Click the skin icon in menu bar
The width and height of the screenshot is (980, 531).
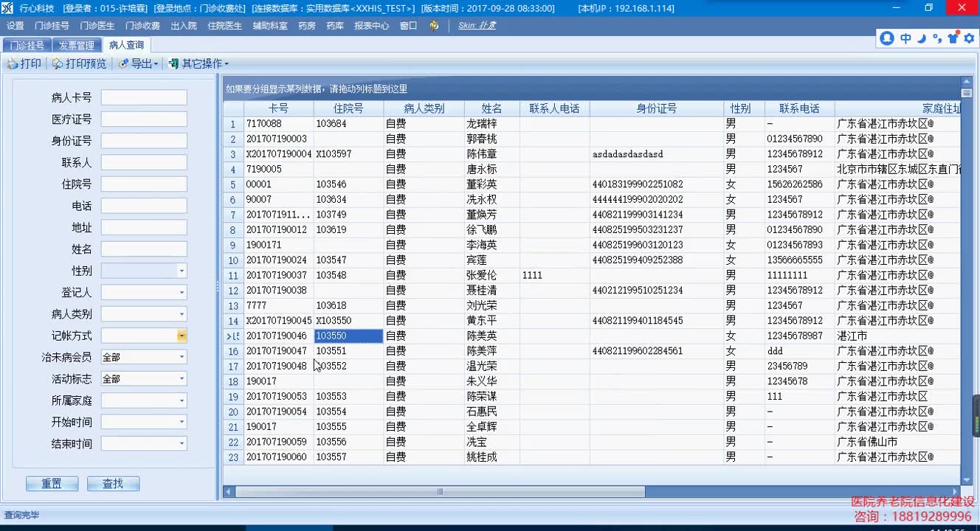pyautogui.click(x=434, y=26)
